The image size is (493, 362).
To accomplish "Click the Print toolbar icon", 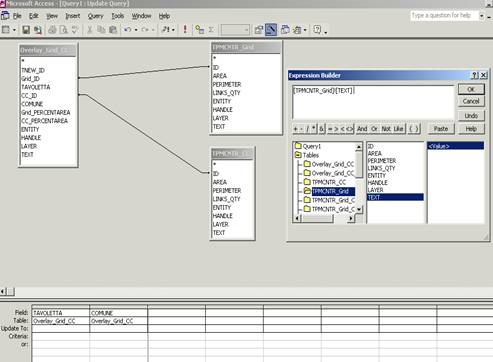I will 52,30.
